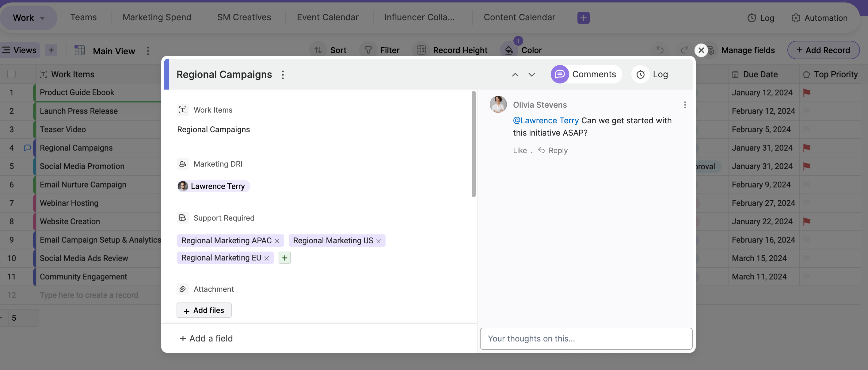
Task: Click the Add Record button
Action: 823,50
